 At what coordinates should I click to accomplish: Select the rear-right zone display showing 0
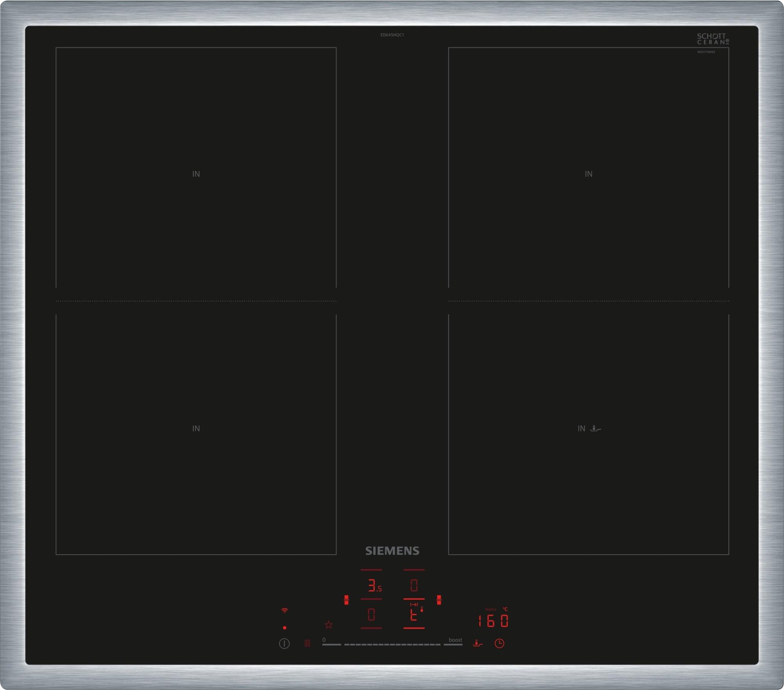tap(414, 586)
